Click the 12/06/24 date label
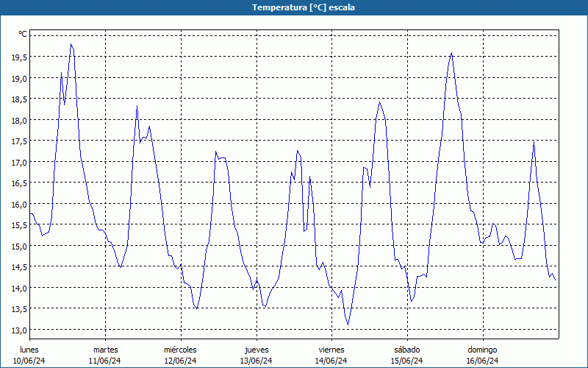 (x=181, y=361)
